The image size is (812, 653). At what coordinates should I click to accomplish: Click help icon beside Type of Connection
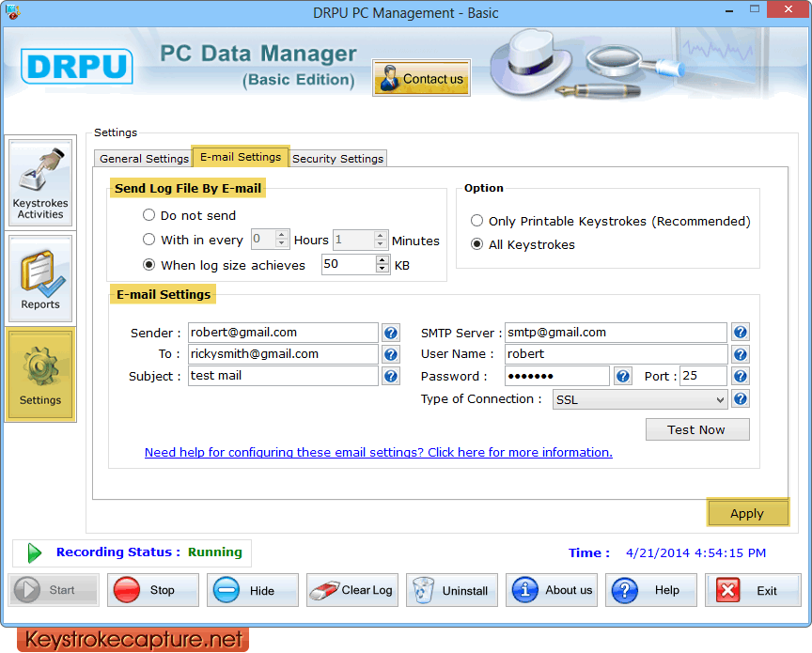click(x=741, y=398)
